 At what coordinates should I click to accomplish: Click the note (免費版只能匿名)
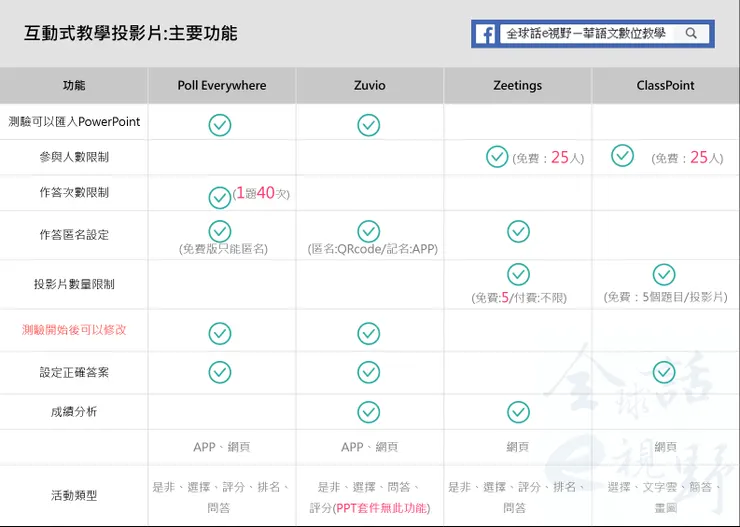pyautogui.click(x=223, y=249)
